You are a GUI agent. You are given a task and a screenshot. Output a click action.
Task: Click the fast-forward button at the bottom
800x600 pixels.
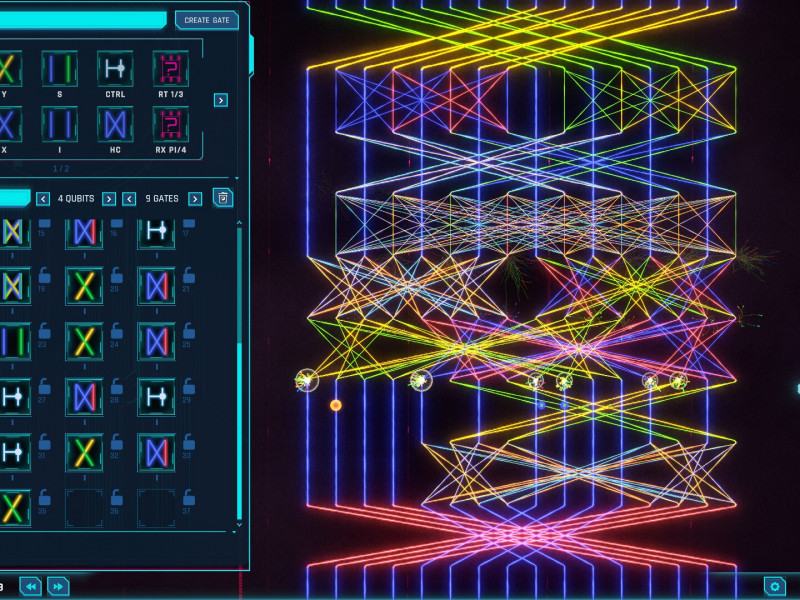point(58,586)
